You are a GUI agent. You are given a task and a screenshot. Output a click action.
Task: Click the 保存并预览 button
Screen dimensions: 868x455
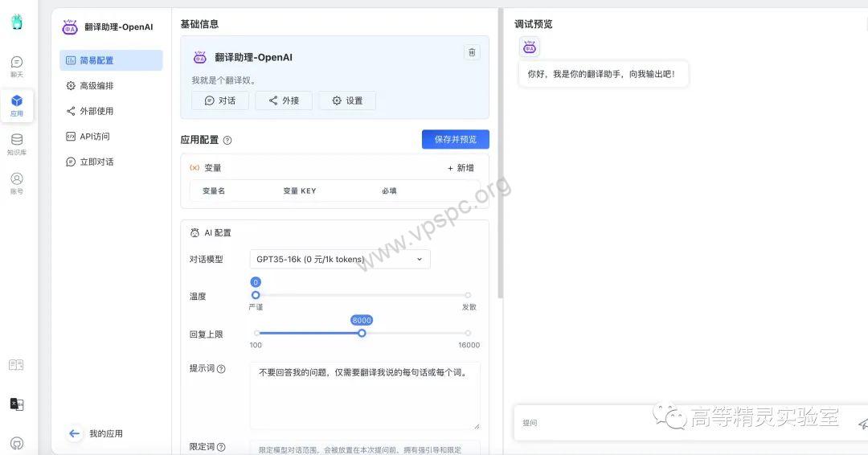pyautogui.click(x=455, y=140)
